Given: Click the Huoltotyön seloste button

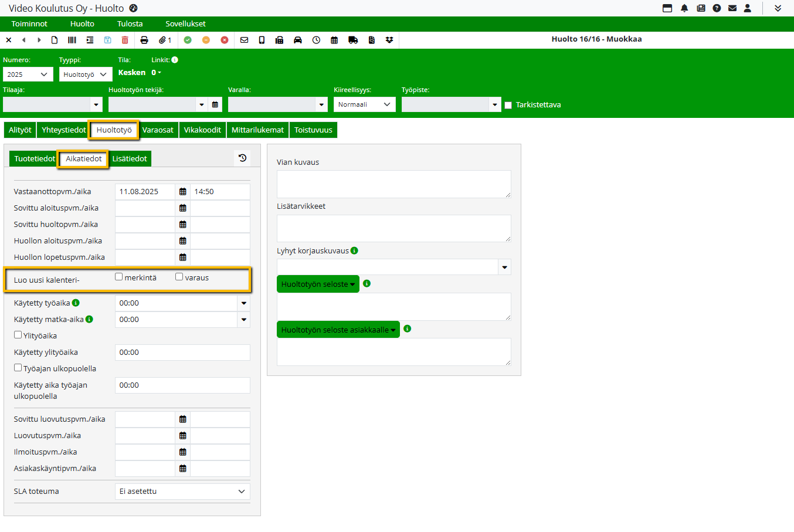Looking at the screenshot, I should [x=317, y=284].
